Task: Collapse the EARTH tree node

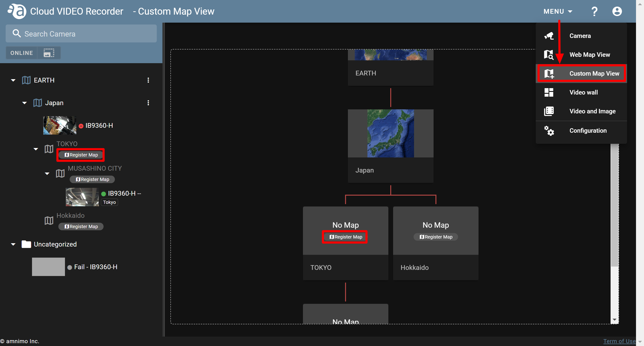Action: (13, 80)
